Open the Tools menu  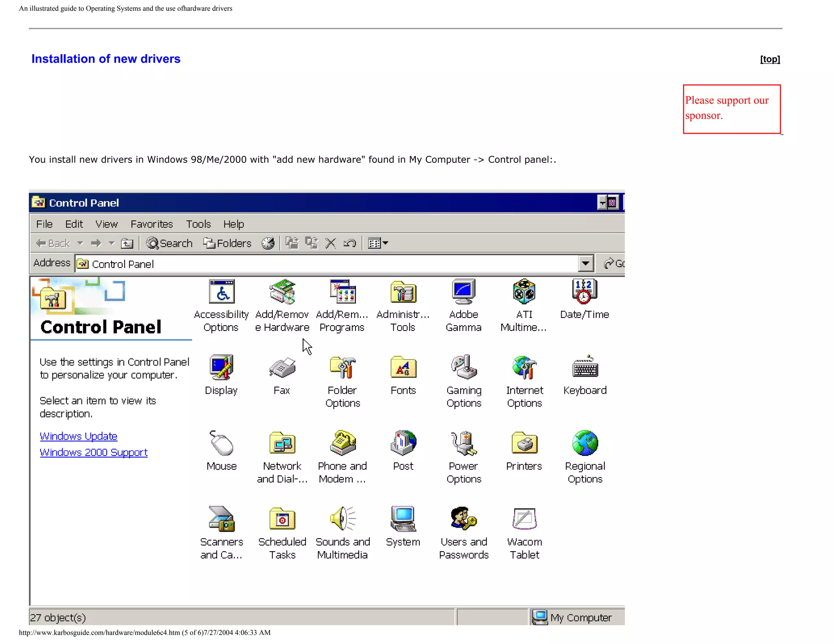[x=198, y=224]
